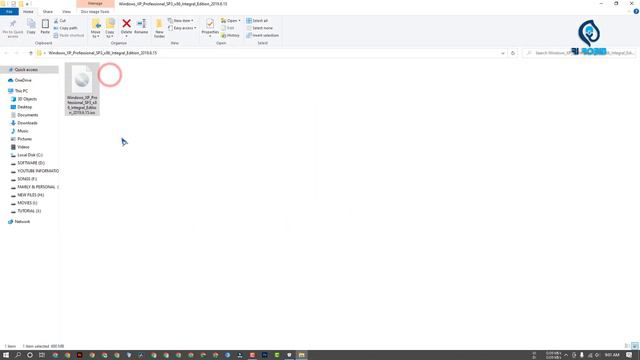Select the Windows XP ISO file

pyautogui.click(x=82, y=89)
